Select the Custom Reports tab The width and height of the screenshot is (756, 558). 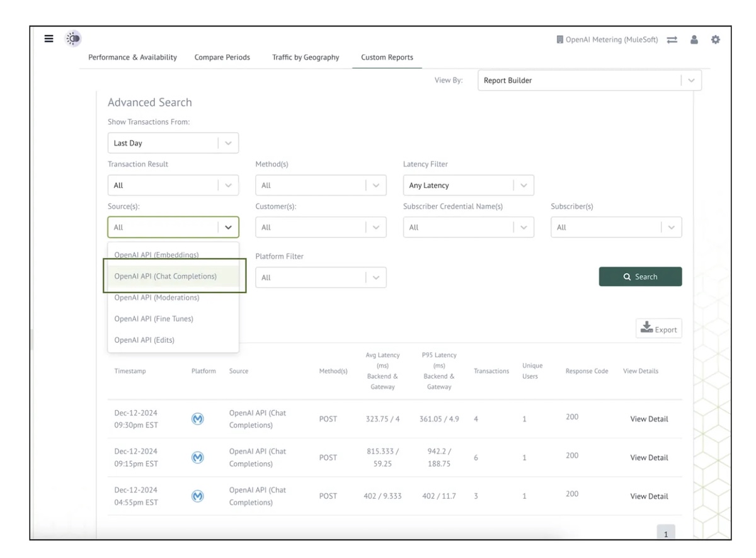(x=387, y=57)
